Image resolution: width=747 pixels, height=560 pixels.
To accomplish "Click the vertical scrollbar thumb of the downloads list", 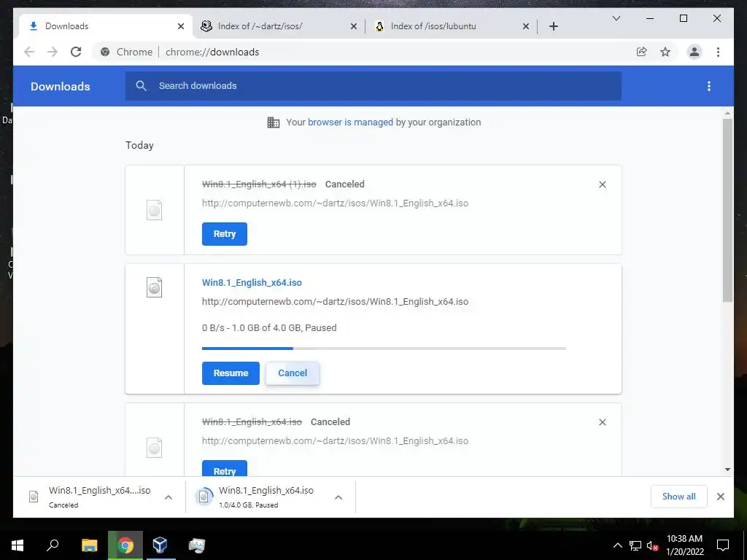I will click(727, 211).
